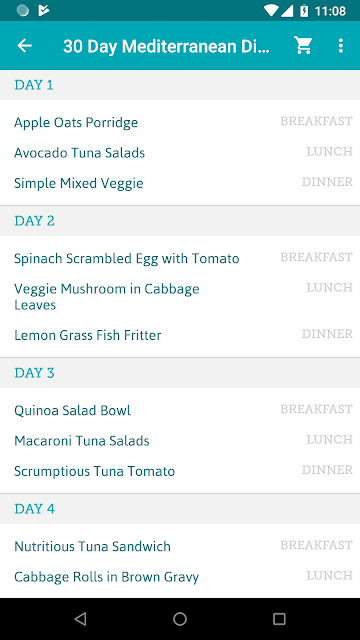Open the three-dot overflow menu

pyautogui.click(x=341, y=46)
